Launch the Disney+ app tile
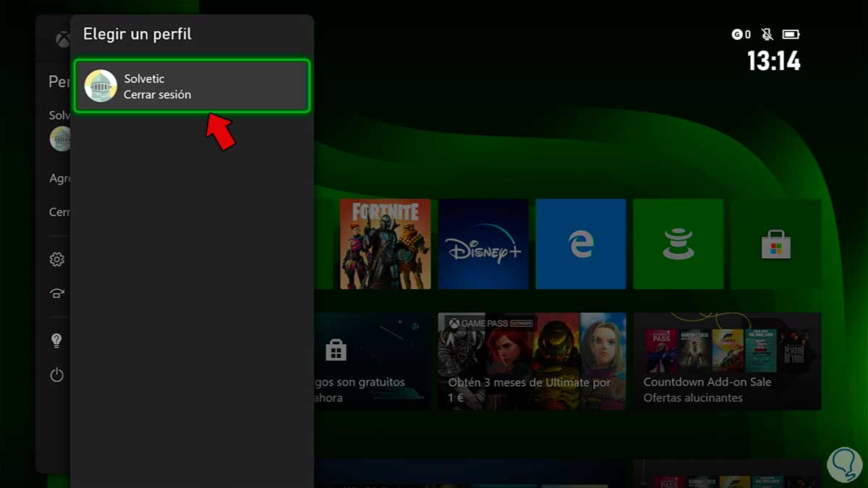 click(x=483, y=244)
